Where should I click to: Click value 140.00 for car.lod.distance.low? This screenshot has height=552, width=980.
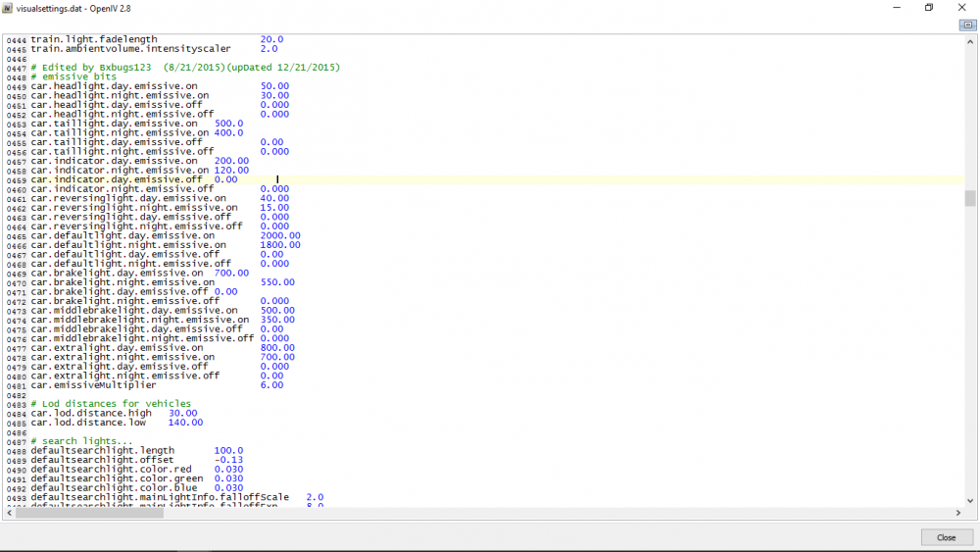pos(185,423)
